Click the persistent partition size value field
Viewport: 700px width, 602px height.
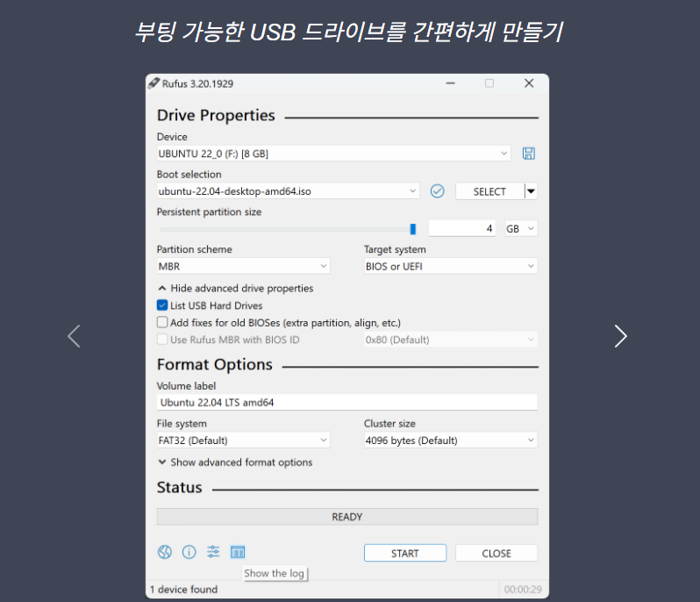462,229
